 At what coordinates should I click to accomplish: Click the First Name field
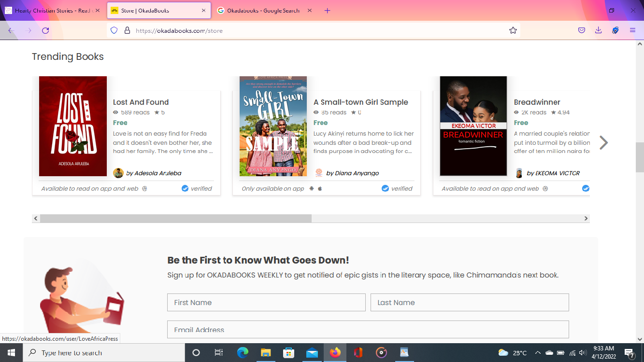(266, 303)
